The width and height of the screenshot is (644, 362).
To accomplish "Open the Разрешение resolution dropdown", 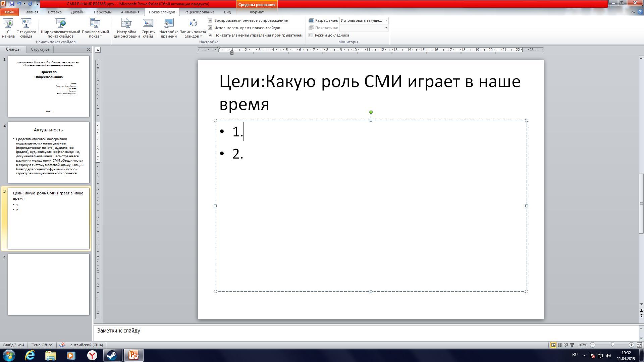I will (x=386, y=20).
